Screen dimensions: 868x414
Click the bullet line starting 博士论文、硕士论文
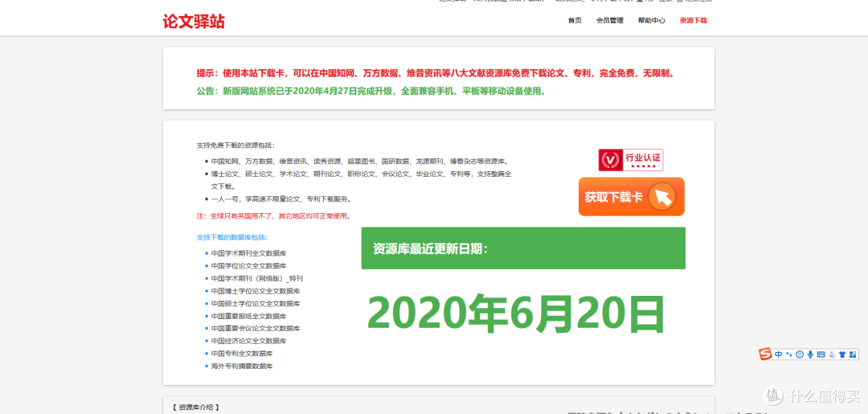[x=361, y=180]
